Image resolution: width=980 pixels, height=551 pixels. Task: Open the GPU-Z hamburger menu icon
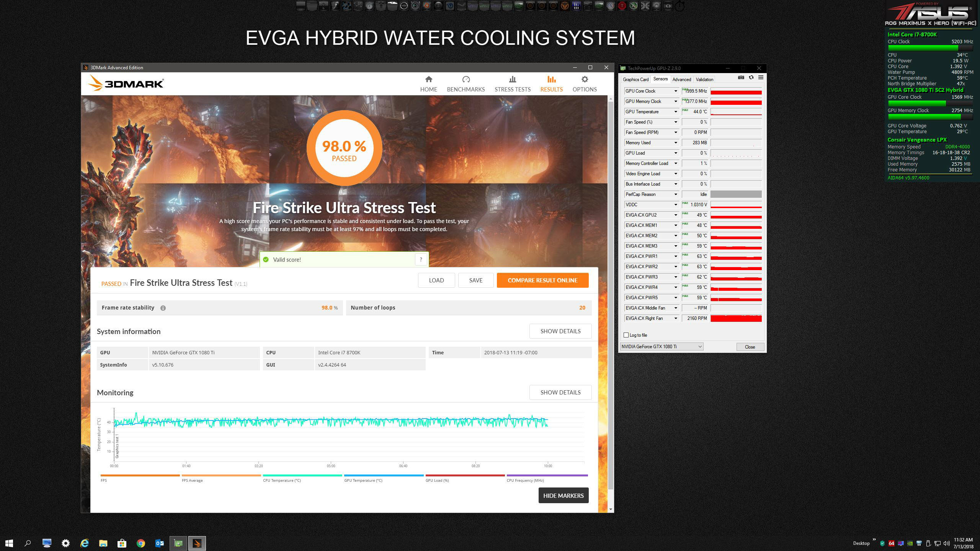point(761,78)
